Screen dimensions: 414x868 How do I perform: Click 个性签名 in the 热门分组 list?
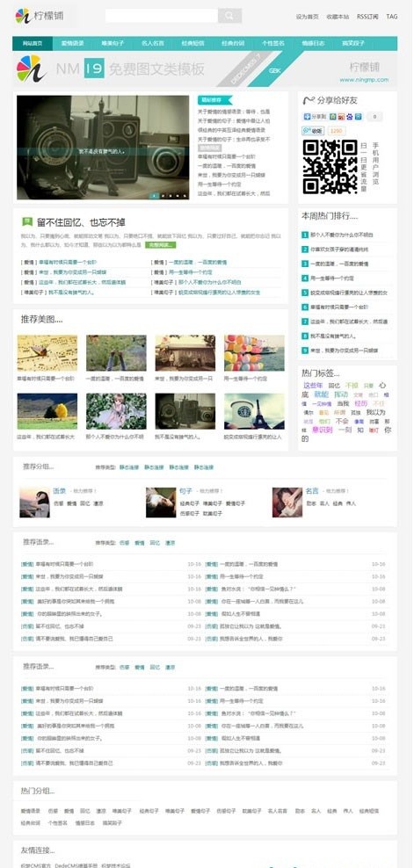(56, 823)
